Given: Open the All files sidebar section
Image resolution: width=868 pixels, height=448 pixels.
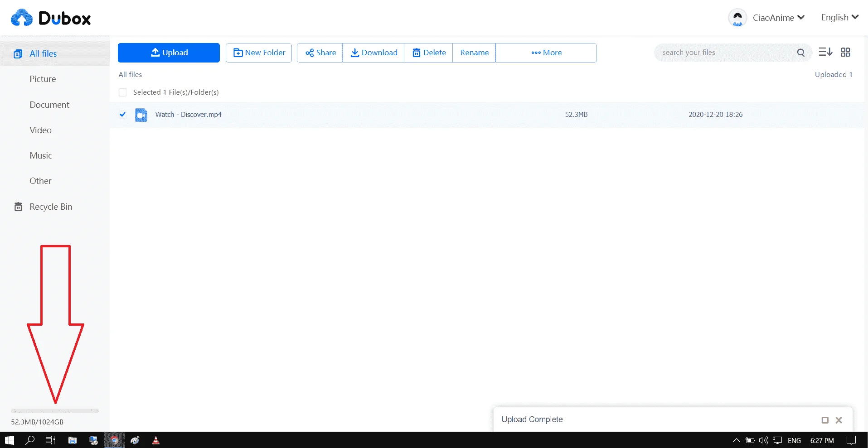Looking at the screenshot, I should [54, 53].
